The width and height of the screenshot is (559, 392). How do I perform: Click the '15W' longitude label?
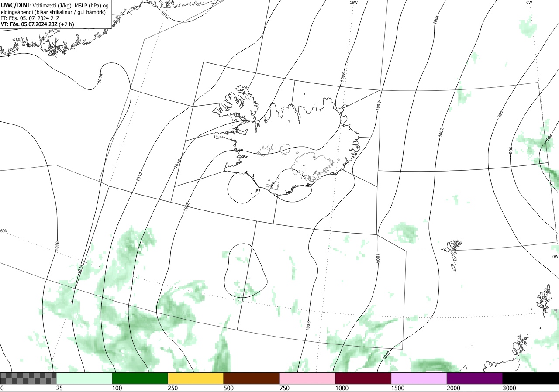(353, 2)
